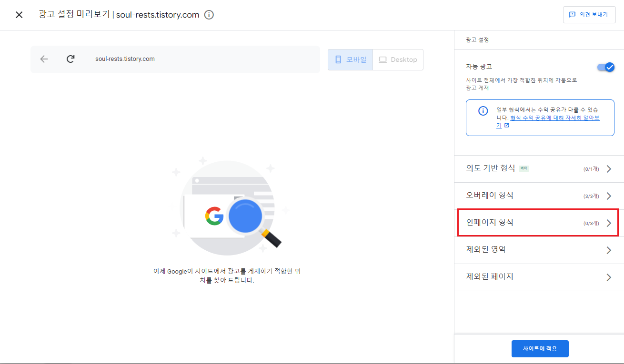Expand 제외된 페이지 section
This screenshot has height=364, width=624.
point(539,277)
